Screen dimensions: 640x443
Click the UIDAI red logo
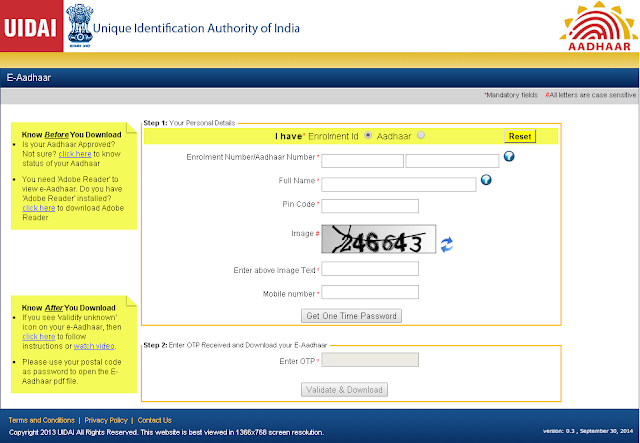[x=31, y=26]
